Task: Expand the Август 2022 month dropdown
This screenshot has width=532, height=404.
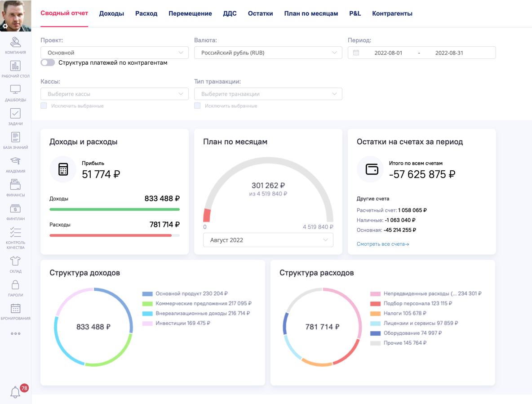Action: (268, 240)
